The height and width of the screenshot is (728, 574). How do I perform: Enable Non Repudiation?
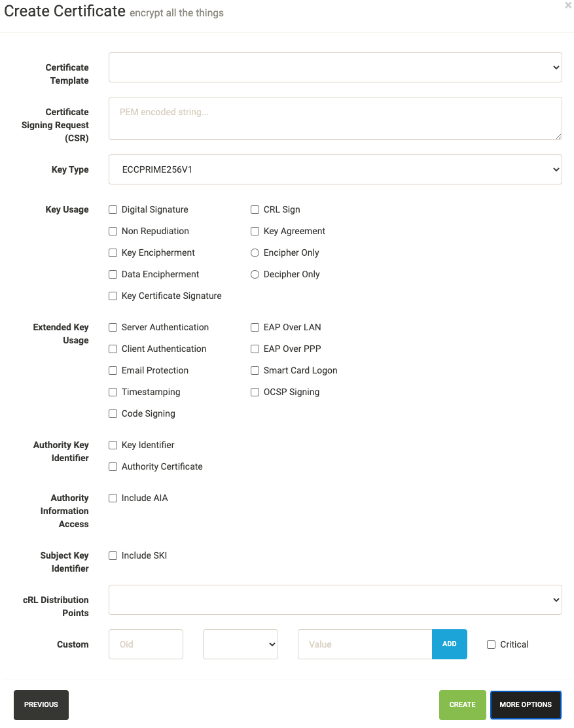coord(113,231)
